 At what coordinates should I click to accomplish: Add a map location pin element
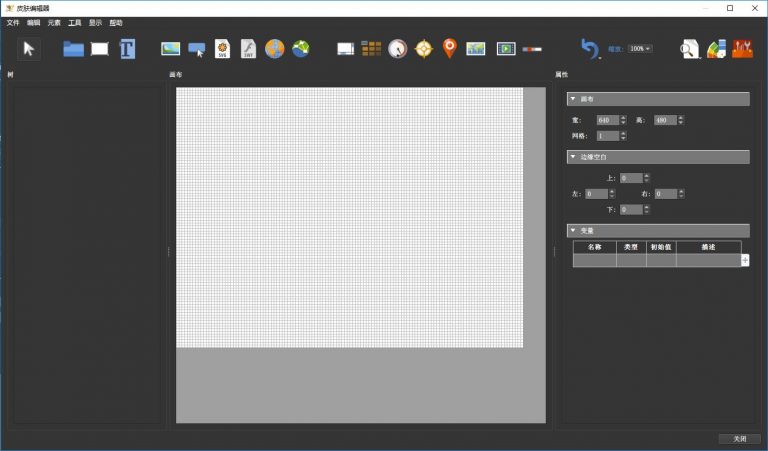(x=449, y=48)
